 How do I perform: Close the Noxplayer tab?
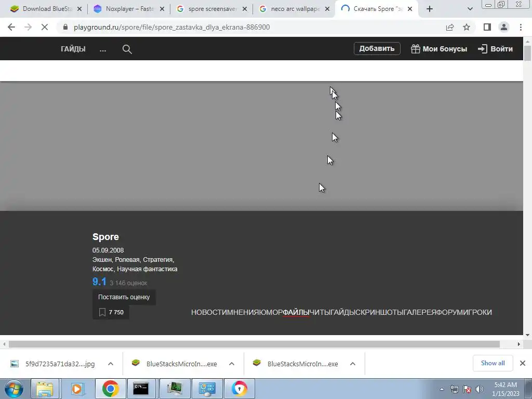[x=162, y=9]
